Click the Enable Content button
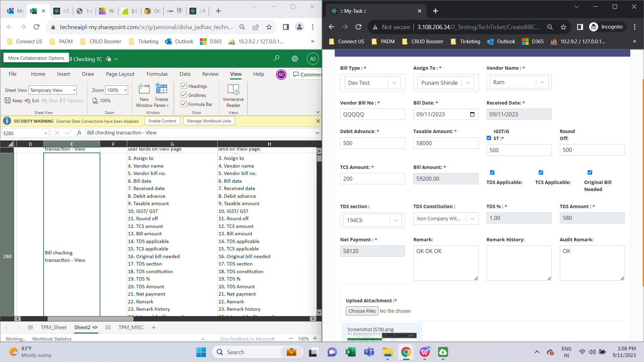This screenshot has width=644, height=362. (162, 121)
